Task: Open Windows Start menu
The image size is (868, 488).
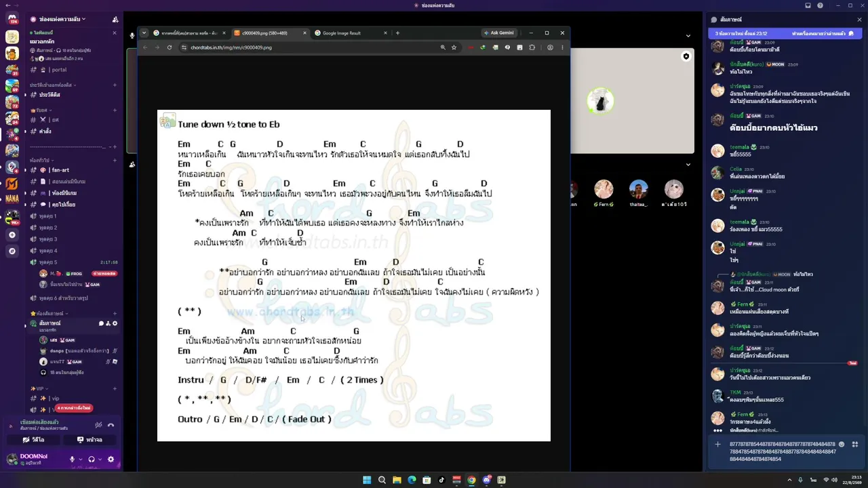Action: pyautogui.click(x=367, y=480)
